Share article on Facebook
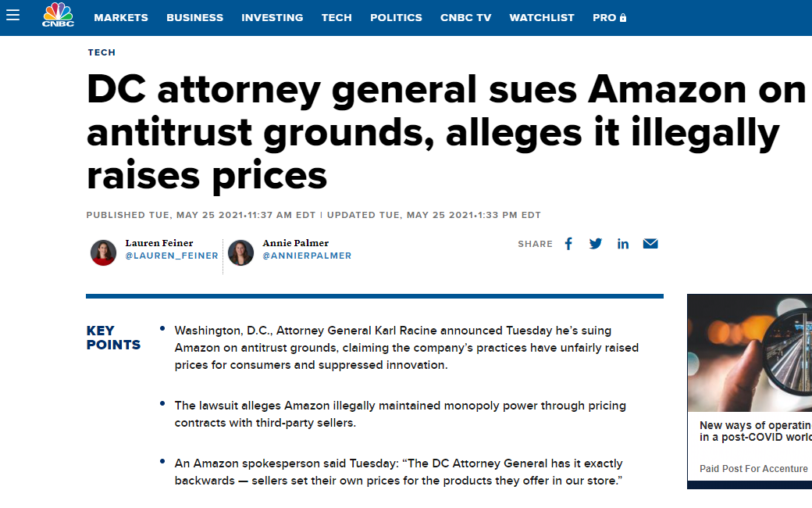The height and width of the screenshot is (508, 812). (568, 244)
